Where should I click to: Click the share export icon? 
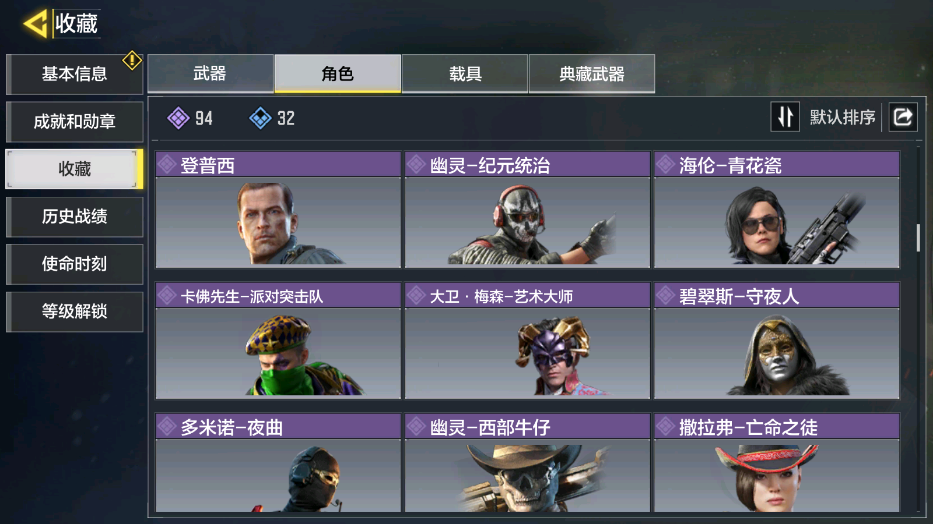pos(903,117)
